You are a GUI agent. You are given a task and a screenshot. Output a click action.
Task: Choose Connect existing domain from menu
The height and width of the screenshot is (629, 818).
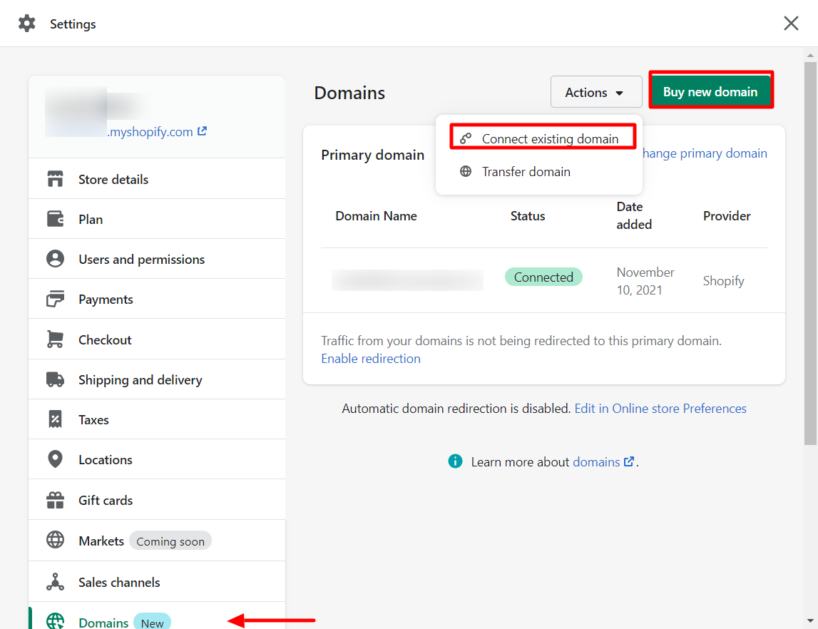click(549, 139)
